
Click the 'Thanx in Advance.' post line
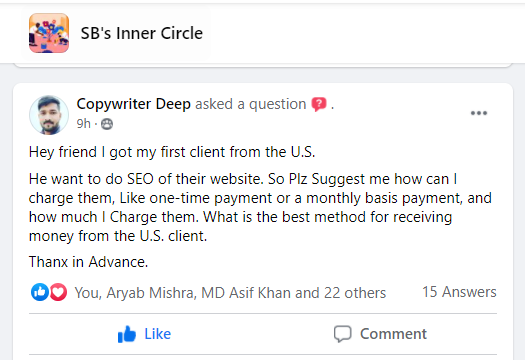pos(88,262)
